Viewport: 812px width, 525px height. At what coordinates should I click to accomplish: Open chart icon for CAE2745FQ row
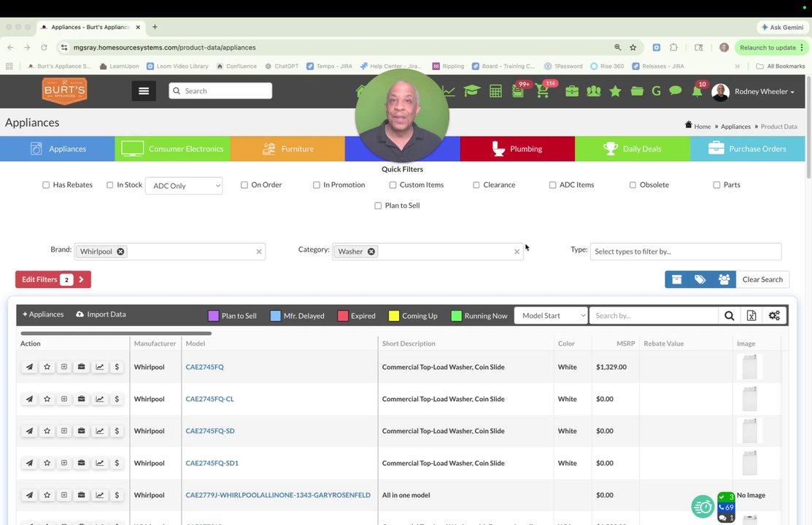coord(99,367)
